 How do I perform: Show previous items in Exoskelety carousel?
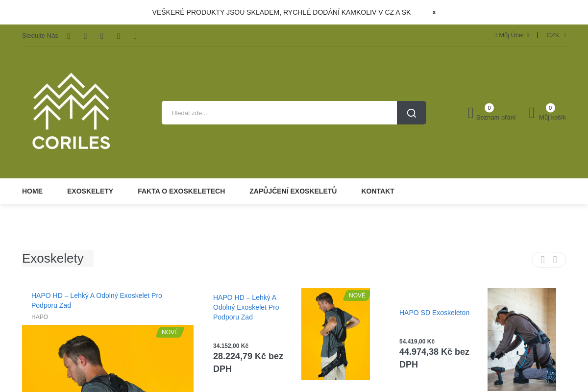542,260
